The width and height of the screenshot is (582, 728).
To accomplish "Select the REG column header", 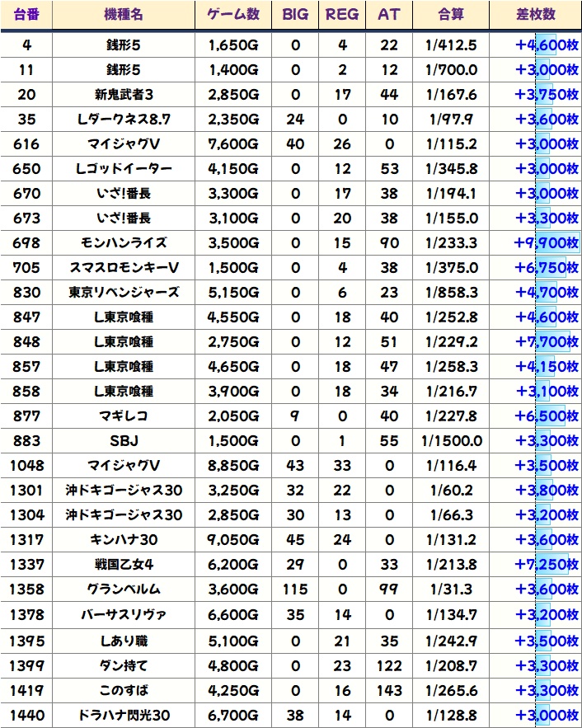I will (x=342, y=15).
